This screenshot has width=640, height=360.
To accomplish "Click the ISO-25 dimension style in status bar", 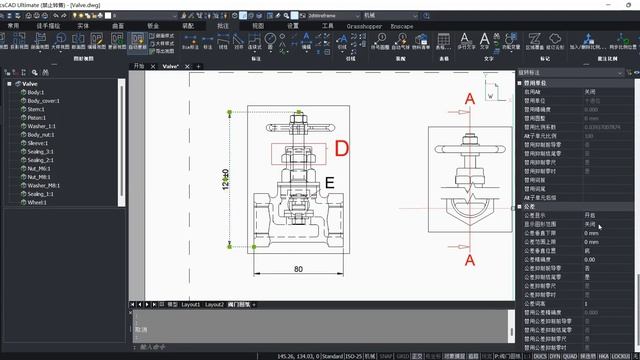I will point(354,356).
